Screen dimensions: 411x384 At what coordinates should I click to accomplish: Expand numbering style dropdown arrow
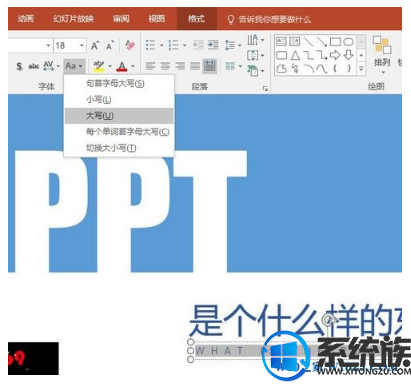tap(184, 45)
